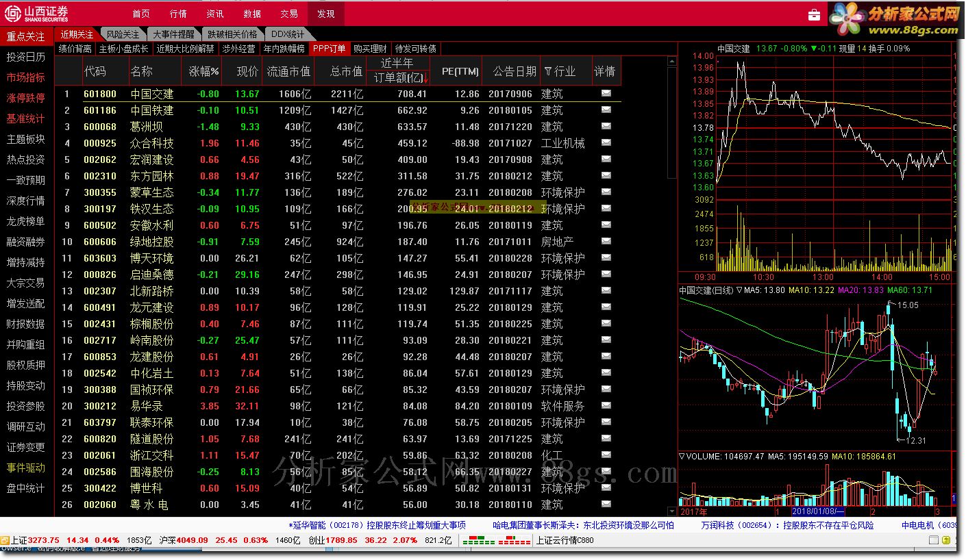Open the details envelope for 绿地控股
Viewport: 966px width, 560px height.
point(606,241)
